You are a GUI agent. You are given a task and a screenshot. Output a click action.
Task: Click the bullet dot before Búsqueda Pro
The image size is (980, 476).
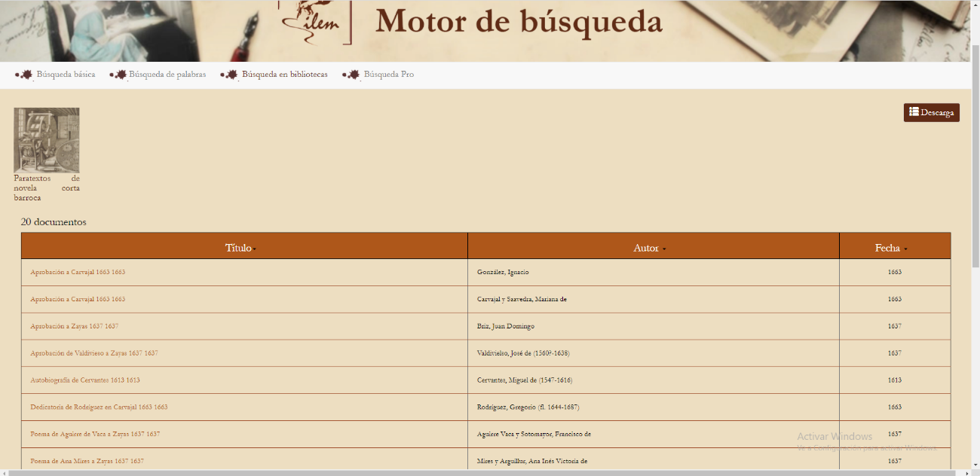click(x=345, y=75)
